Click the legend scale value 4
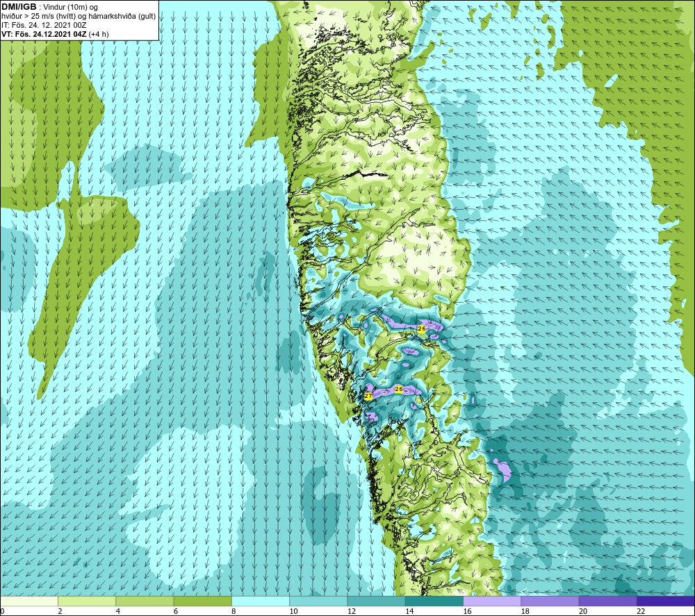This screenshot has width=695, height=616. (118, 611)
